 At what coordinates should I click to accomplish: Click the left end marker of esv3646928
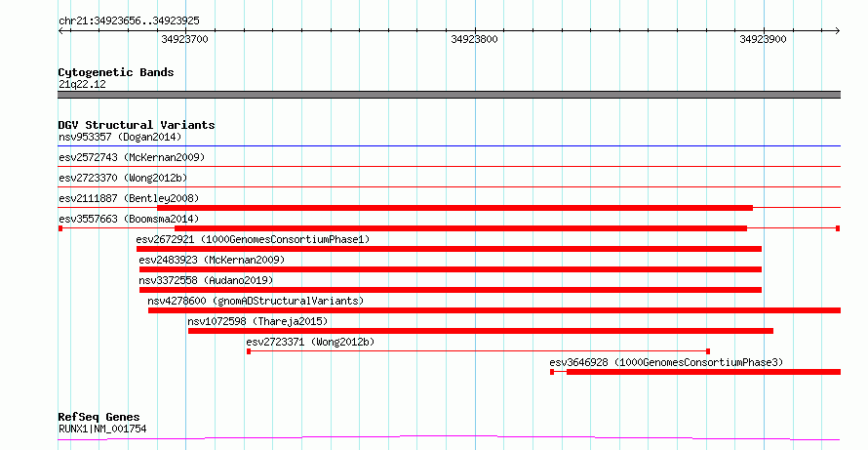tap(552, 372)
